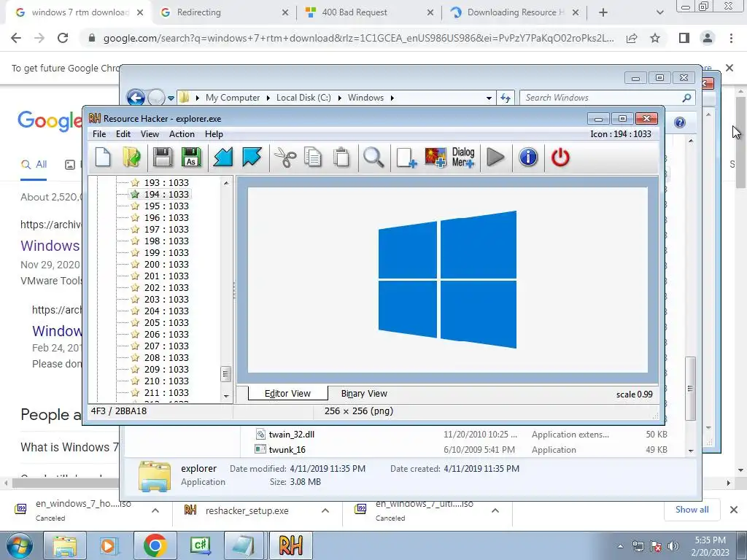Expand options for reshacker_setup.exe download
The height and width of the screenshot is (560, 747).
(325, 510)
